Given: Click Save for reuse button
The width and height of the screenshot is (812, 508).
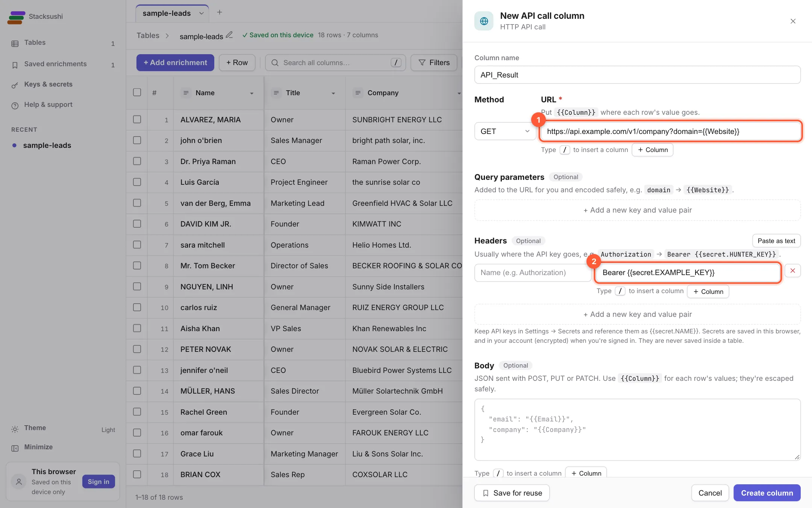Looking at the screenshot, I should 512,493.
